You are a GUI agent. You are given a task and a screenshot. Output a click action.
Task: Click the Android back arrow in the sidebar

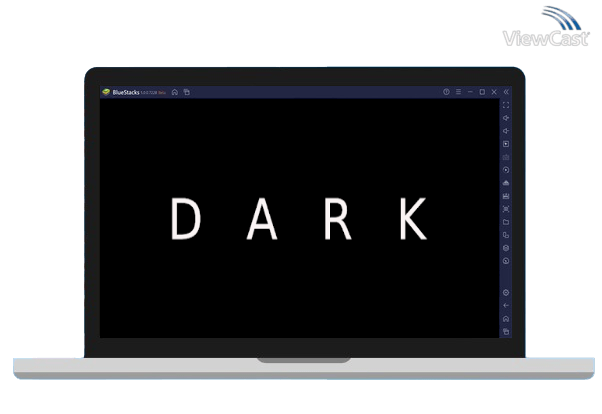coord(506,306)
